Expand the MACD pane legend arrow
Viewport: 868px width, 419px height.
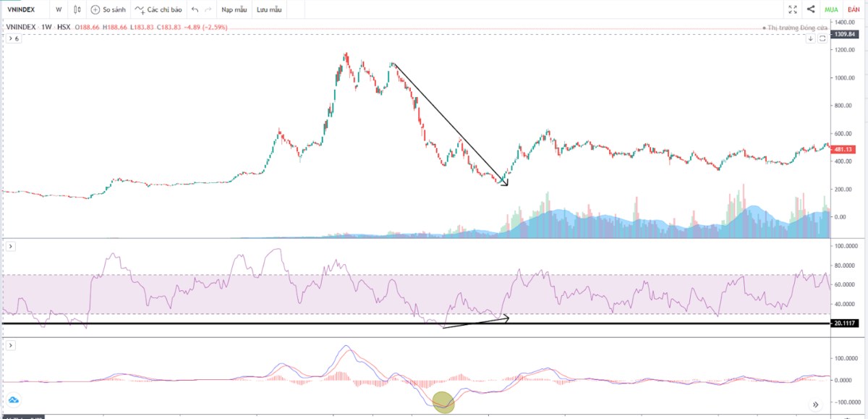(x=11, y=346)
